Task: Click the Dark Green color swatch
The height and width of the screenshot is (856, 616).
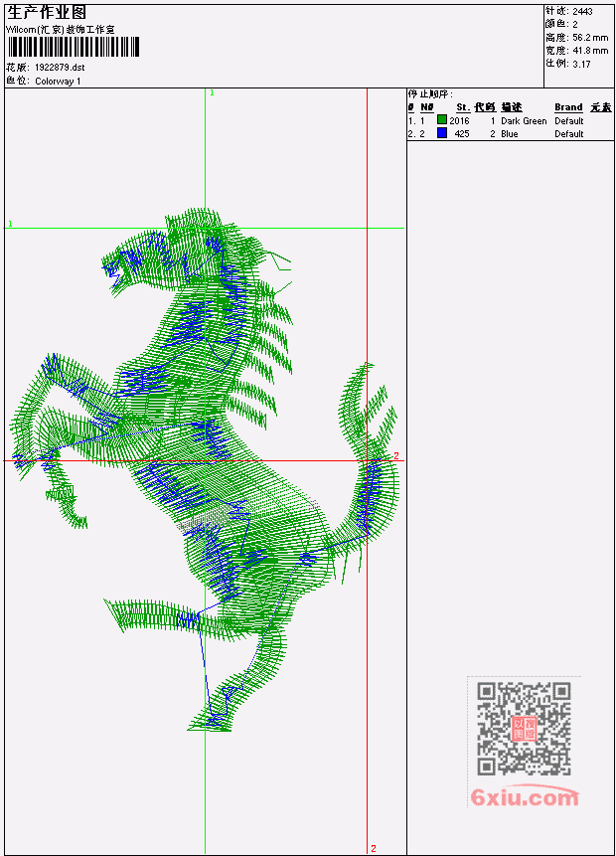Action: (442, 120)
